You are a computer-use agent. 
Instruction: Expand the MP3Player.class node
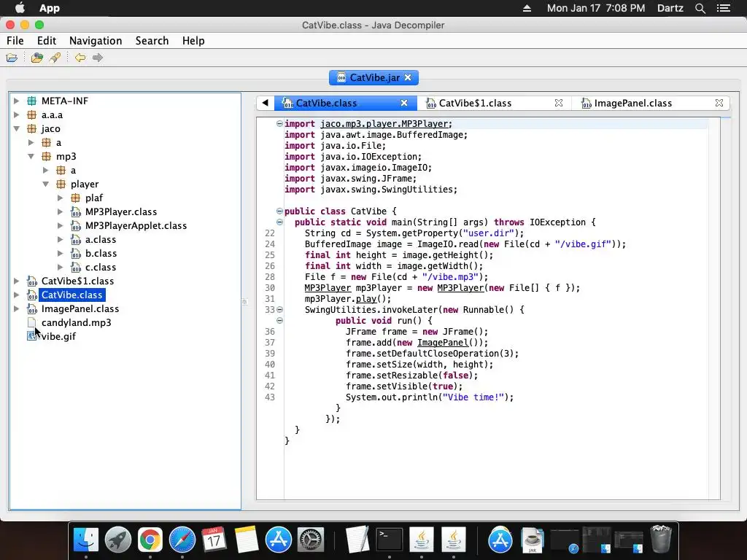point(60,212)
